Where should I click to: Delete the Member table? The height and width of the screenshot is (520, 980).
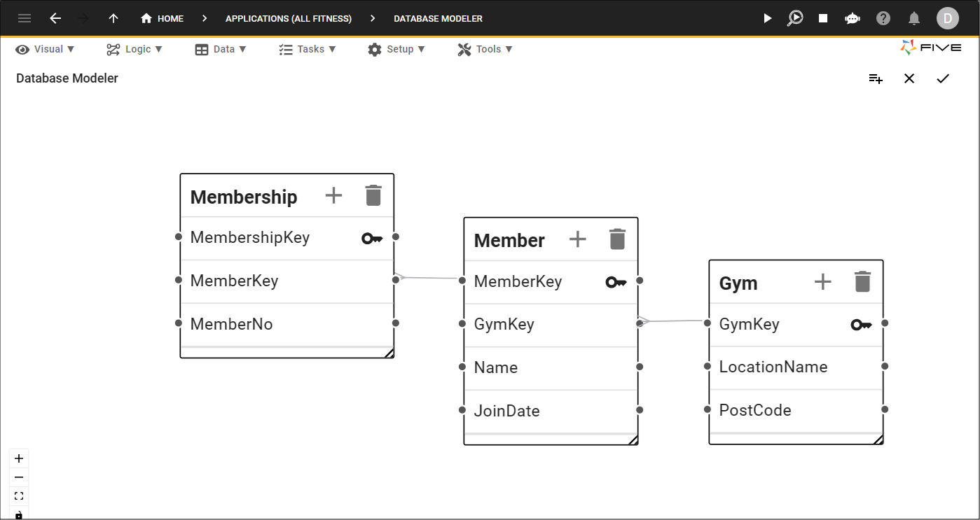617,239
